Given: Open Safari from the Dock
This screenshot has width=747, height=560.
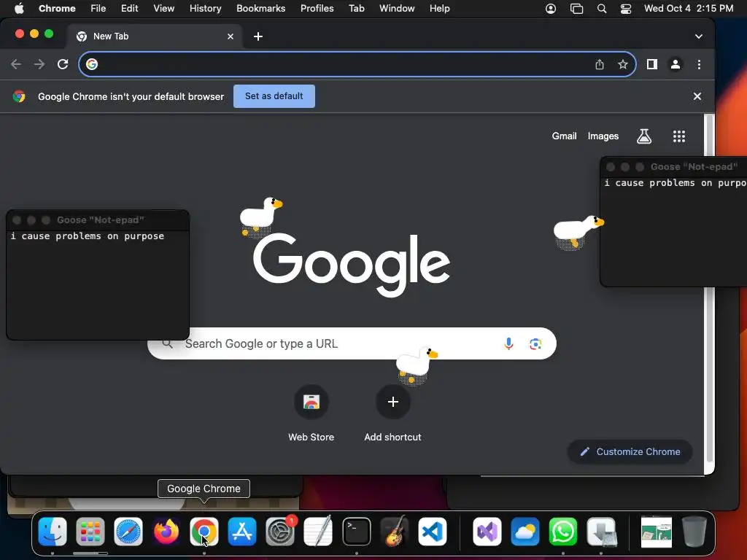Looking at the screenshot, I should (128, 532).
